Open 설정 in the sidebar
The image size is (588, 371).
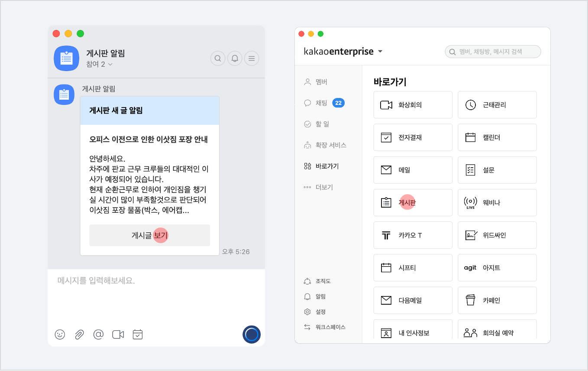tap(315, 312)
